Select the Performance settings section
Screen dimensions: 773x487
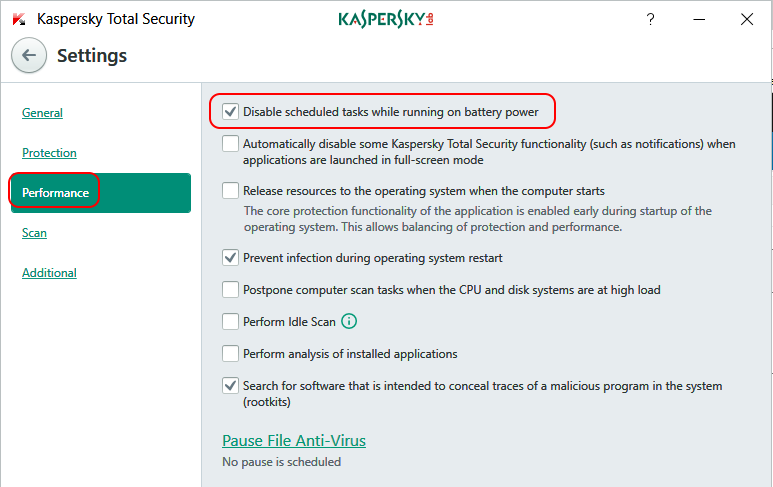56,193
